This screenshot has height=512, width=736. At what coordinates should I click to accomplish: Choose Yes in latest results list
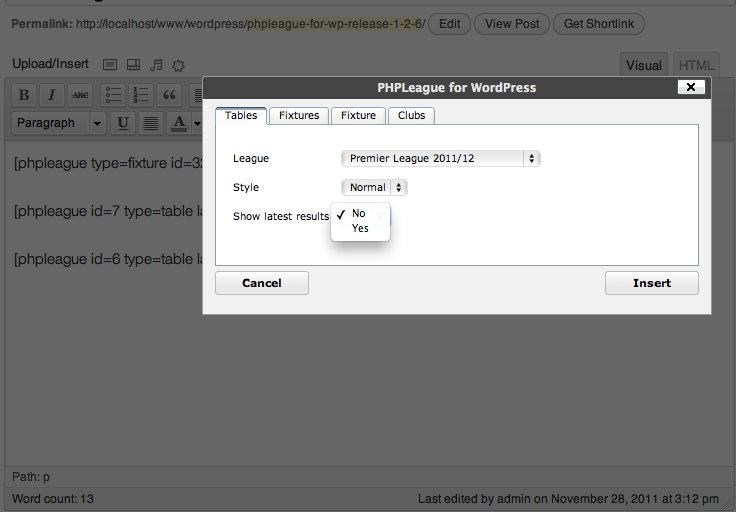coord(360,229)
